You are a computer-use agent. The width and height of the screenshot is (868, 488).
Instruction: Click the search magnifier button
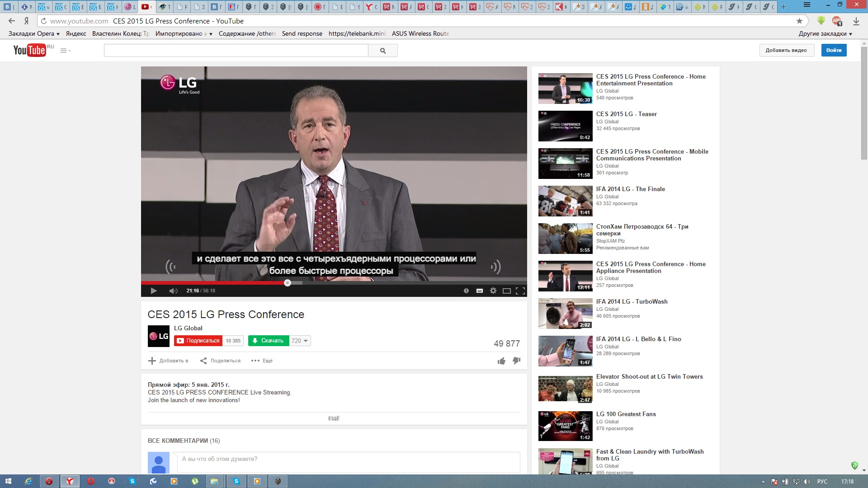tap(383, 51)
